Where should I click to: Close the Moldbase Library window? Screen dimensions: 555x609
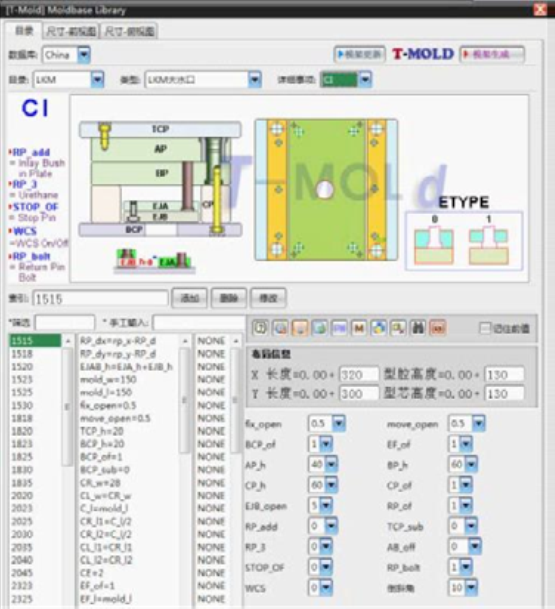click(540, 9)
